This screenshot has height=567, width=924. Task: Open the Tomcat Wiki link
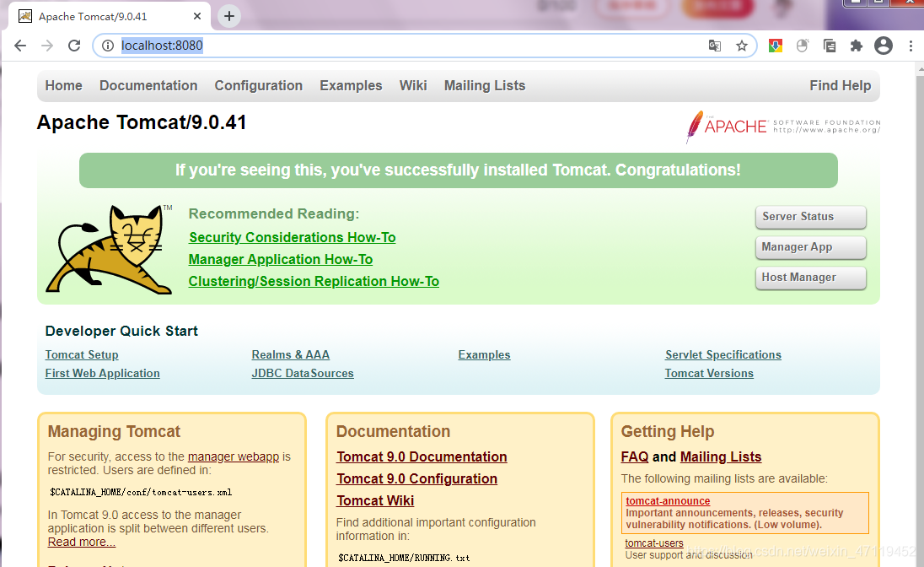coord(375,500)
